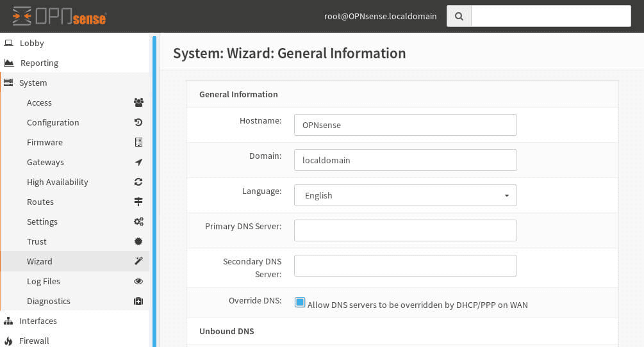Click the Configuration history icon
644x347 pixels.
138,122
